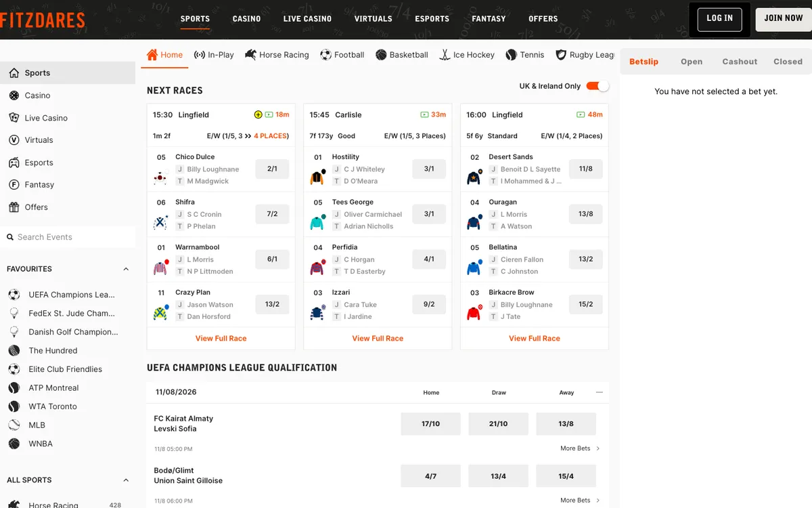Select the Basketball tab
This screenshot has width=812, height=508.
[x=402, y=55]
